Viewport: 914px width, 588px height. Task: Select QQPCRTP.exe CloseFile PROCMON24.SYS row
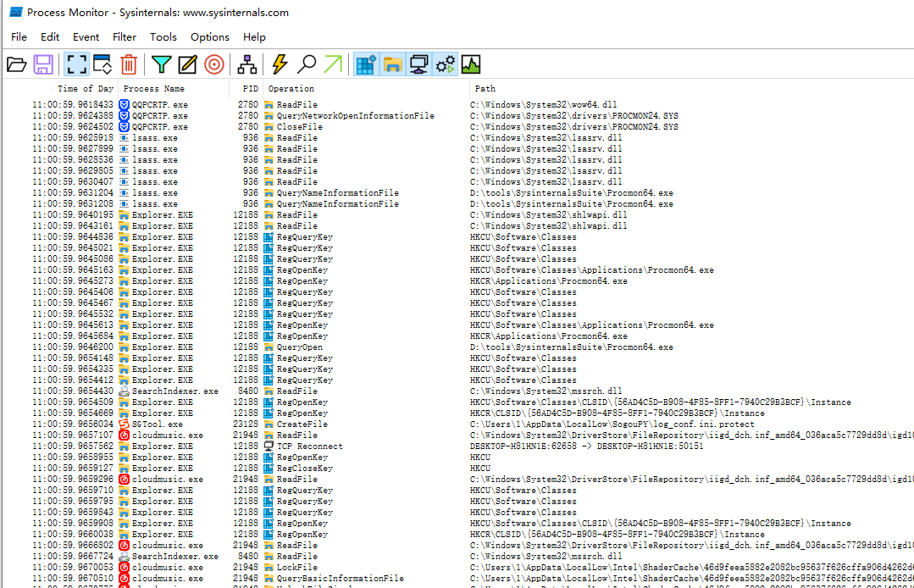[x=458, y=126]
